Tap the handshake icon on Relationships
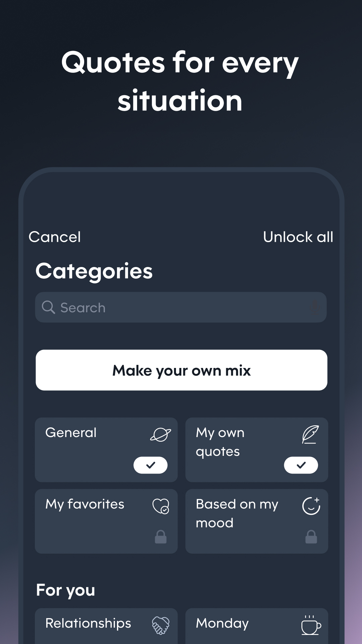362x644 pixels. click(161, 625)
